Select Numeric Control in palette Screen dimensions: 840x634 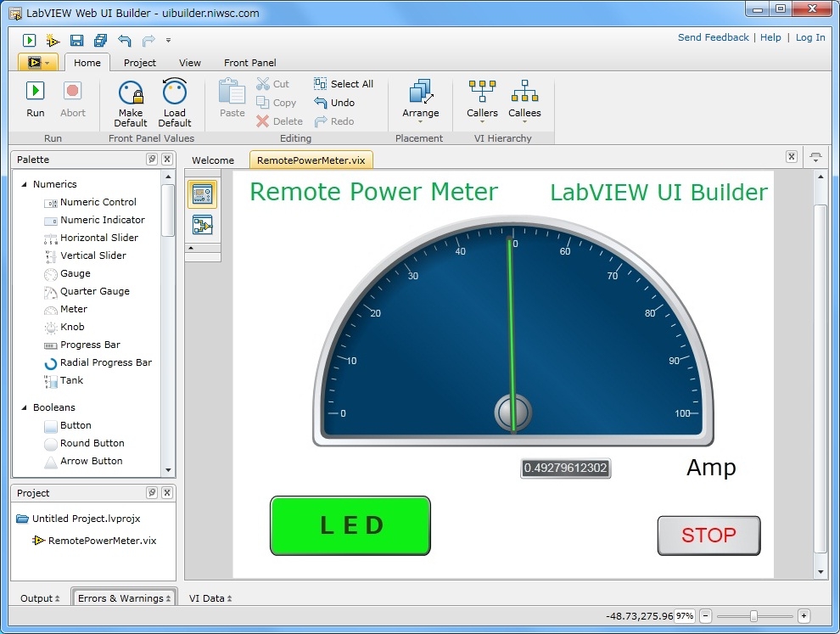(x=90, y=202)
